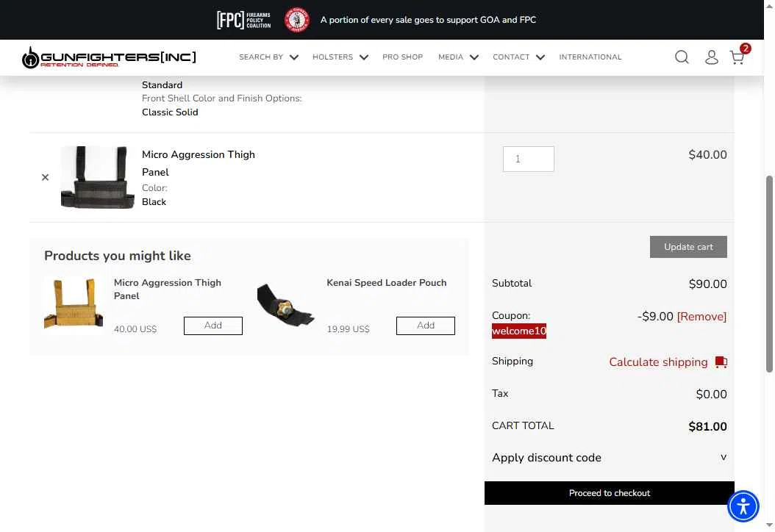Viewport: 775px width, 532px height.
Task: Open the user account icon
Action: coord(711,57)
